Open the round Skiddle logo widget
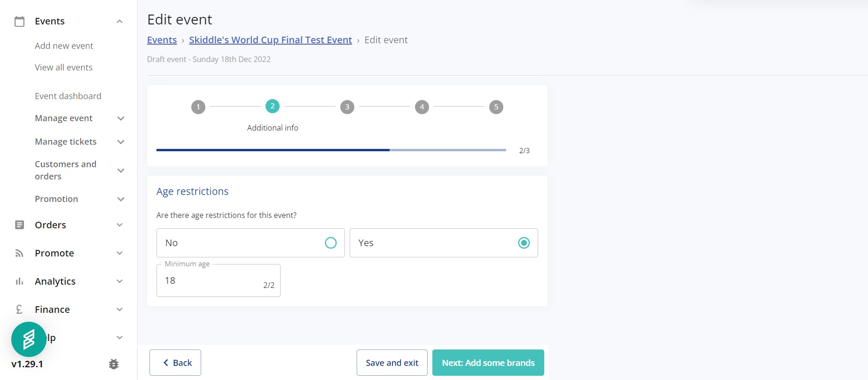 point(29,339)
